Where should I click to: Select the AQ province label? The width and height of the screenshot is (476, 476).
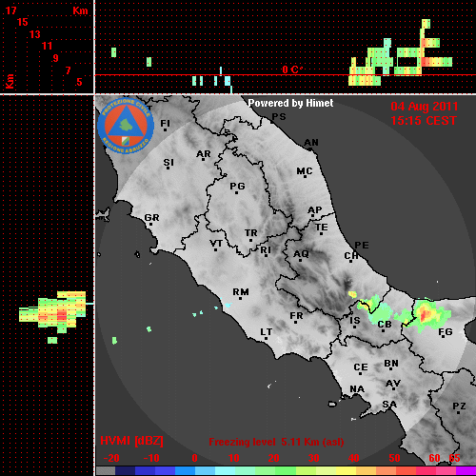[x=301, y=254]
